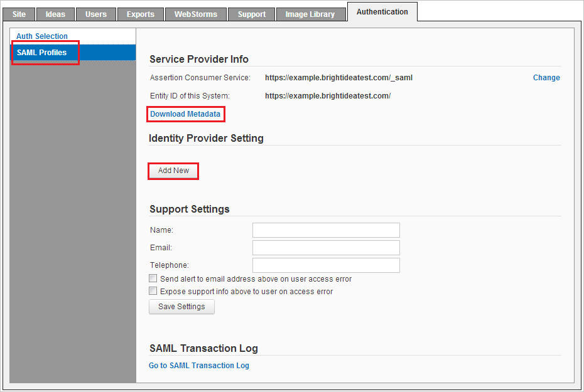Click the Download Metadata button

(185, 114)
